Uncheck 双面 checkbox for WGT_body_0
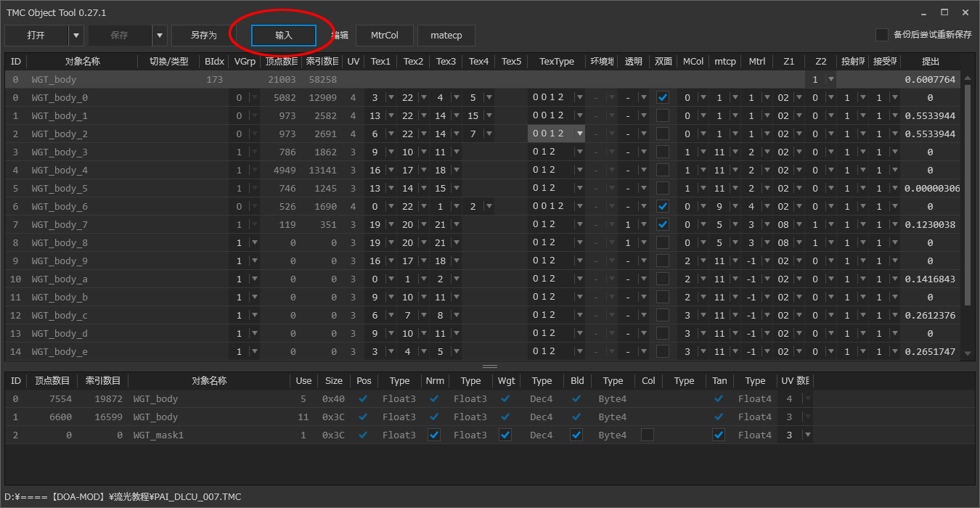980x508 pixels. coord(663,97)
